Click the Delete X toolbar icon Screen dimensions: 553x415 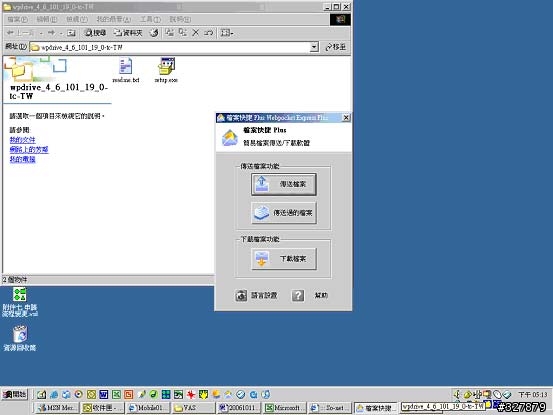[196, 33]
